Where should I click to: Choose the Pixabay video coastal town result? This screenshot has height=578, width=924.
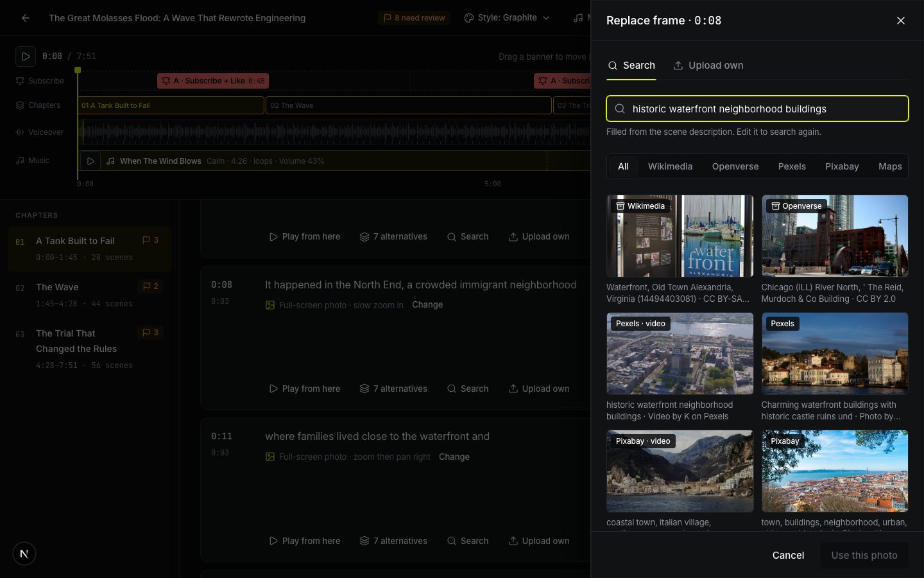point(680,471)
